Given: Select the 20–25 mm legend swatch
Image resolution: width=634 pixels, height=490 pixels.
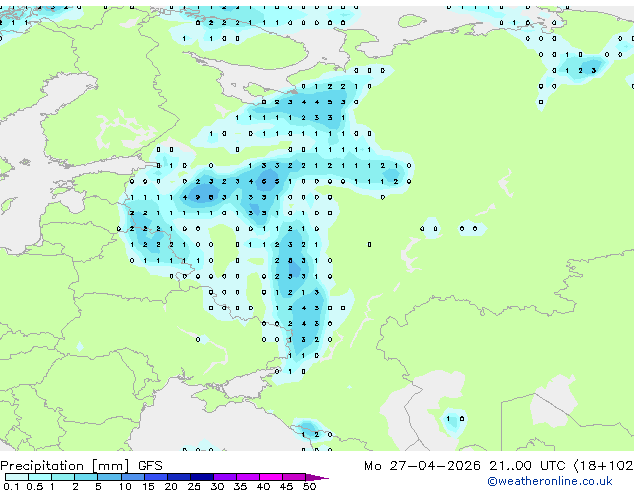Looking at the screenshot, I should click(x=179, y=477).
